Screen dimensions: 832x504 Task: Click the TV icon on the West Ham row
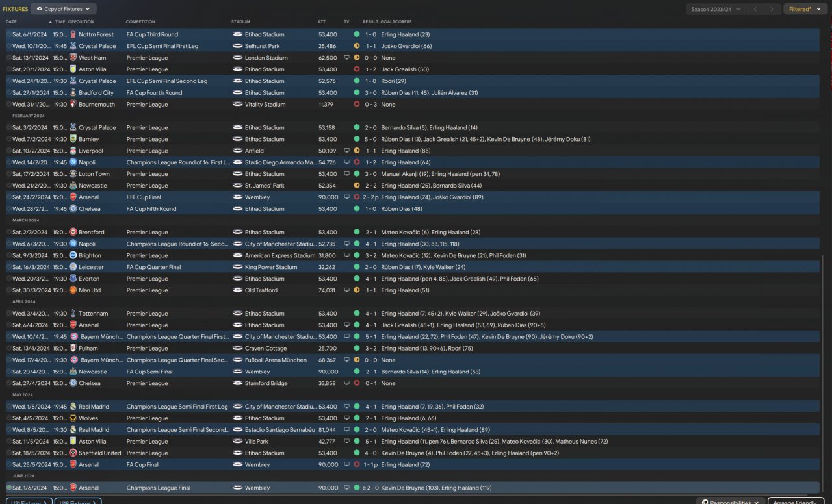click(346, 58)
